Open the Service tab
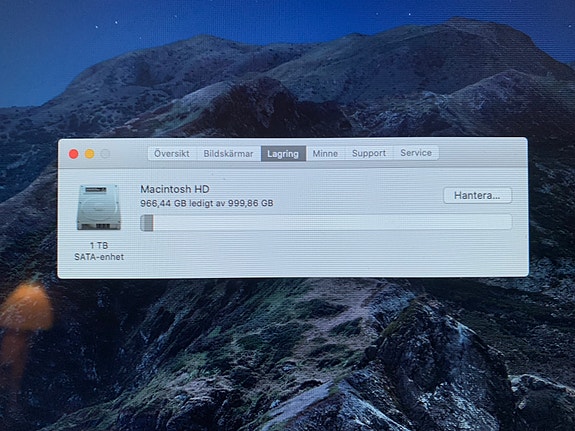 tap(416, 153)
